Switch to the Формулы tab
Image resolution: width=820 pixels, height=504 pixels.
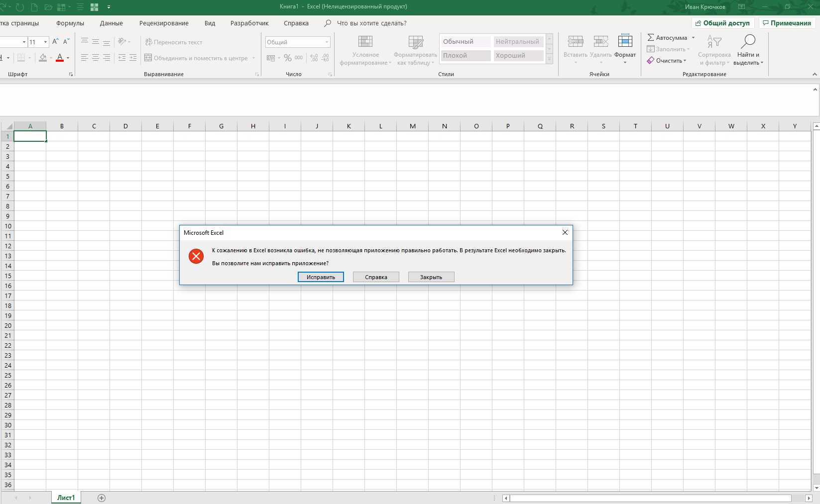tap(70, 23)
